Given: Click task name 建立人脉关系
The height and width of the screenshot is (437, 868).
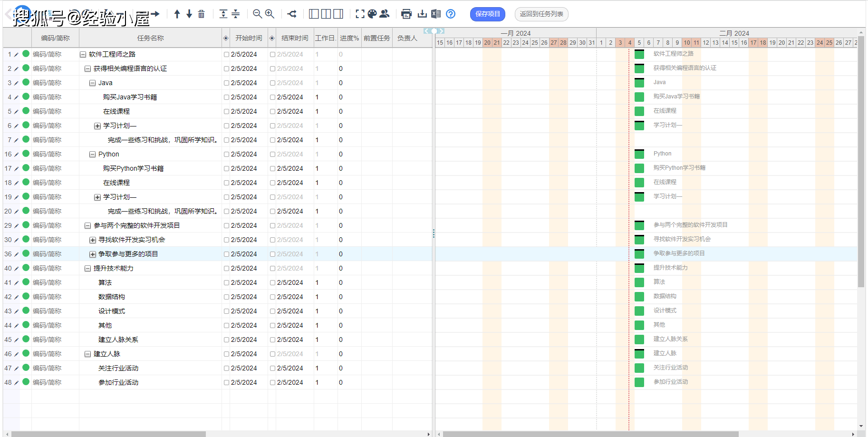Looking at the screenshot, I should [x=118, y=340].
